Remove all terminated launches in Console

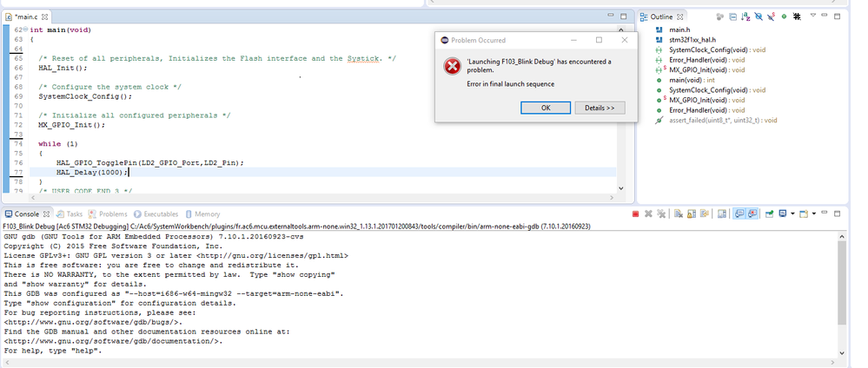[661, 214]
